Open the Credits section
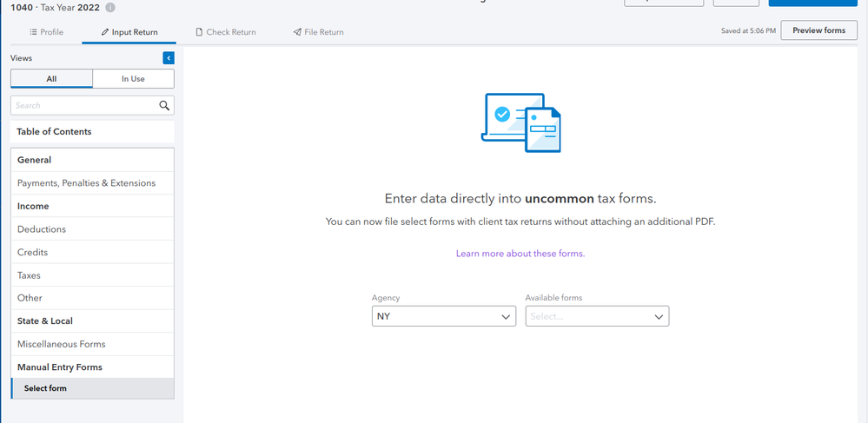This screenshot has width=868, height=423. [33, 252]
